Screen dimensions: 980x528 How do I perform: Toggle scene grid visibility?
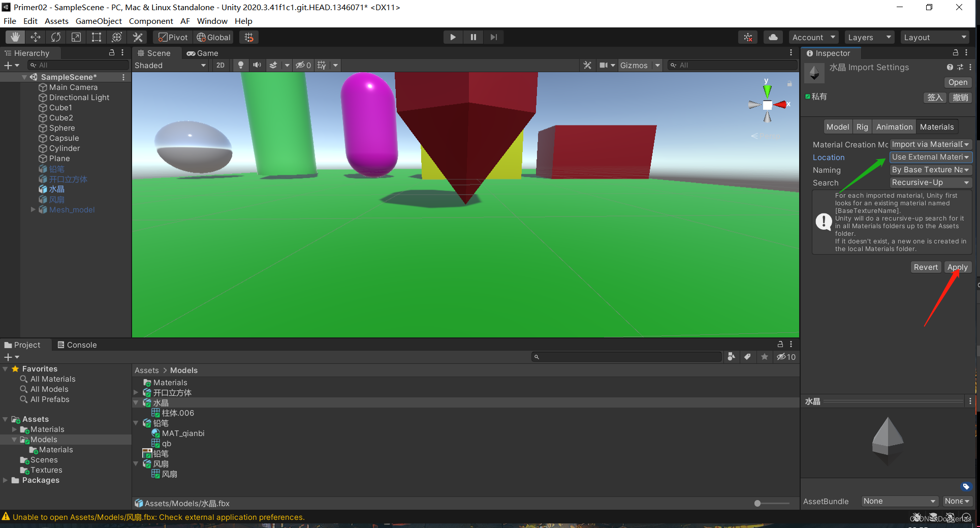click(322, 65)
